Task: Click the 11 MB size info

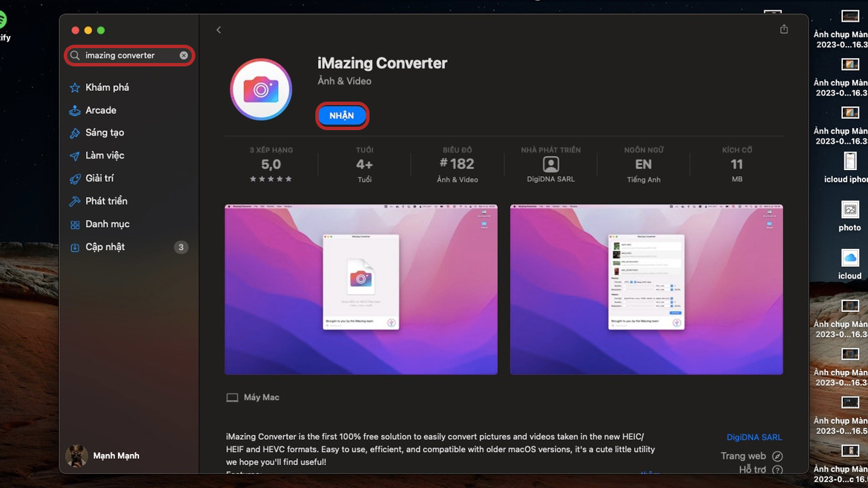Action: point(737,165)
